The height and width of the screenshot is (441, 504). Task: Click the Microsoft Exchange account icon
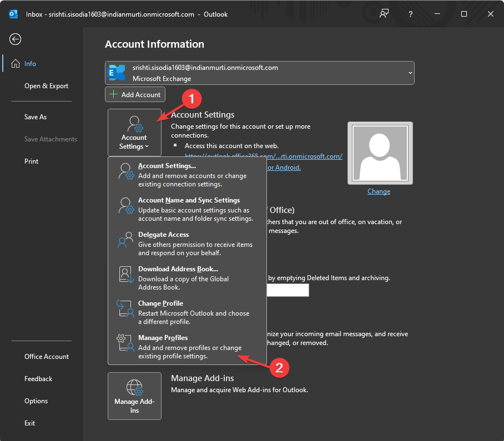[x=117, y=73]
